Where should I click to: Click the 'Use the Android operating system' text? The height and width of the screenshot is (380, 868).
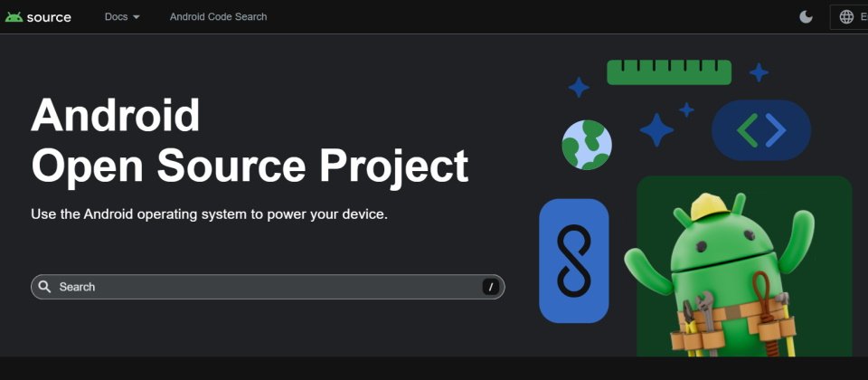point(209,214)
